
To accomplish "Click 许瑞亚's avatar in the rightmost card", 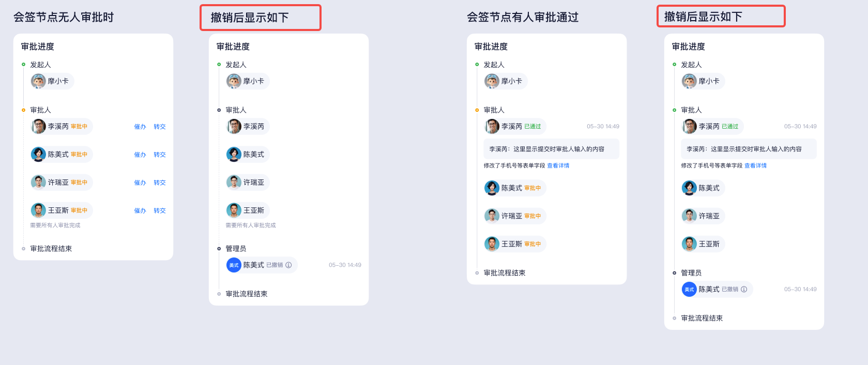I will coord(689,216).
